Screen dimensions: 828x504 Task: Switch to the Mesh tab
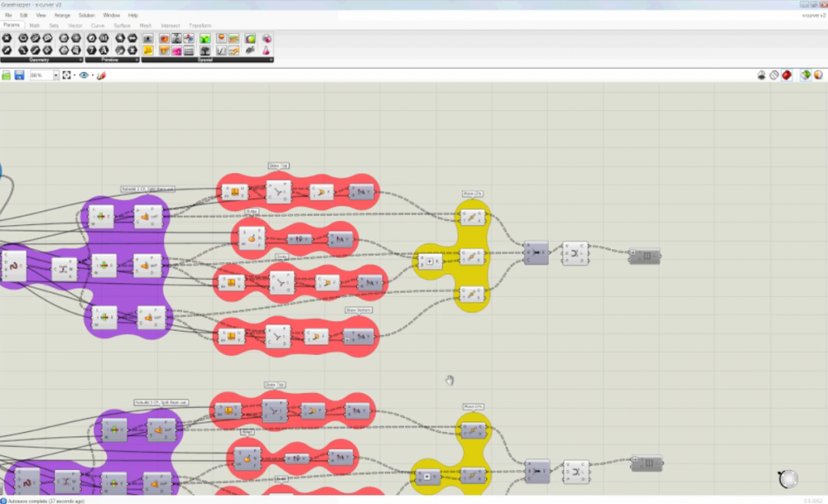tap(146, 25)
